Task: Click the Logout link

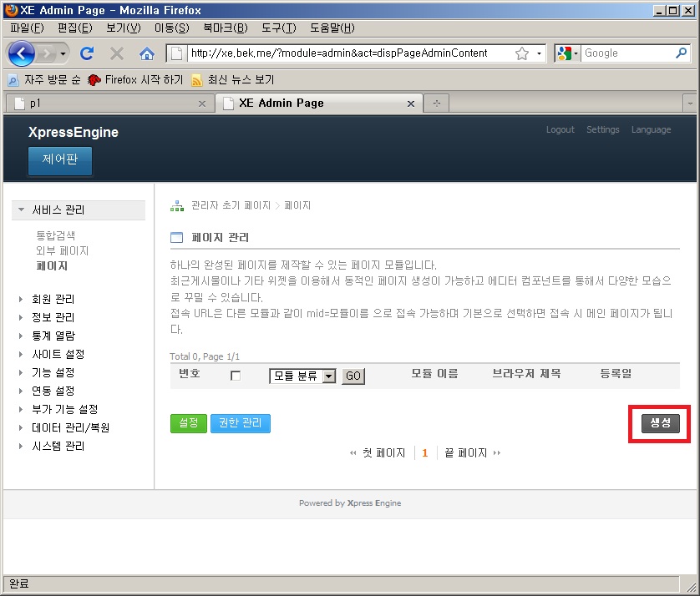Action: (561, 129)
